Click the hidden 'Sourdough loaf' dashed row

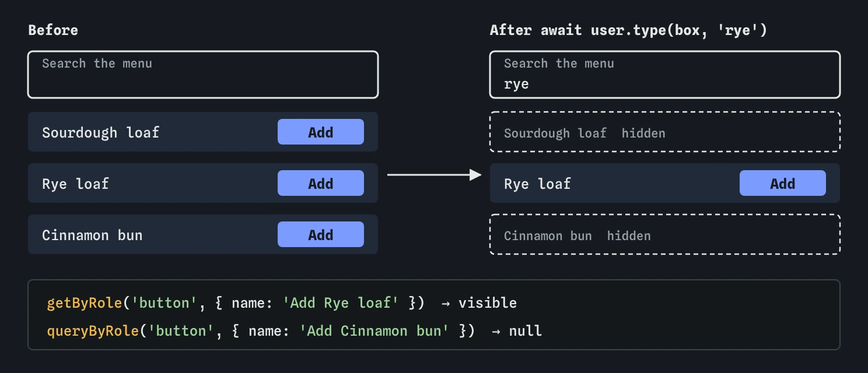click(x=665, y=132)
